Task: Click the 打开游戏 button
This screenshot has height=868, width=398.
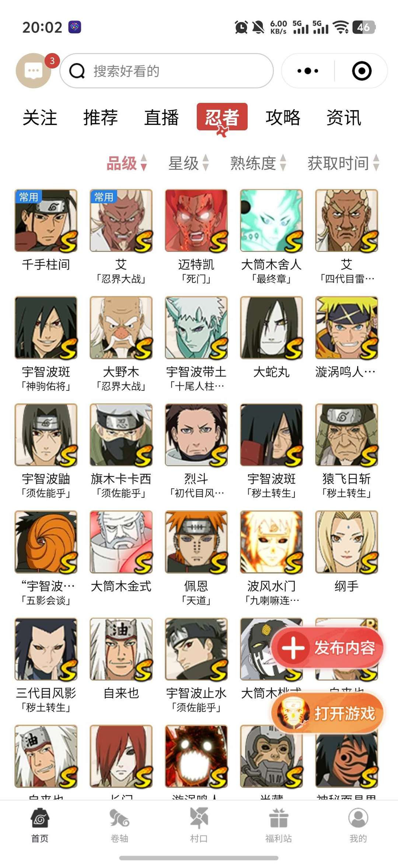Action: 328,713
